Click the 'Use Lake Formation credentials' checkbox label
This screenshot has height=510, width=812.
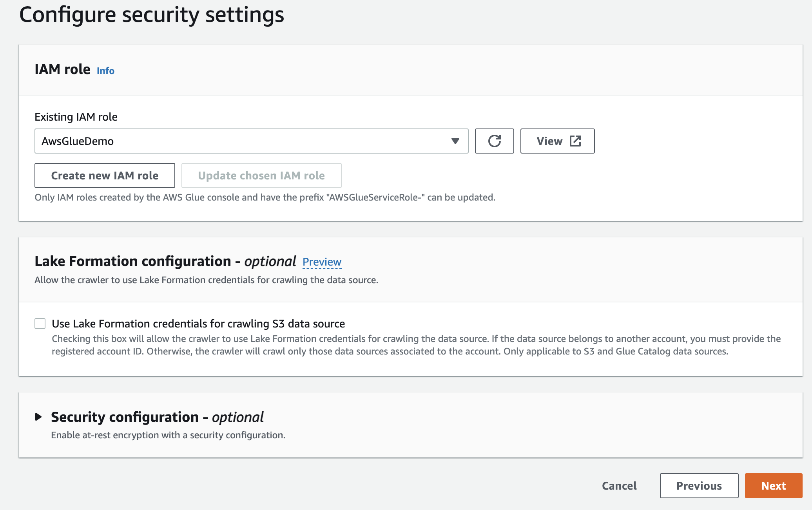(198, 324)
